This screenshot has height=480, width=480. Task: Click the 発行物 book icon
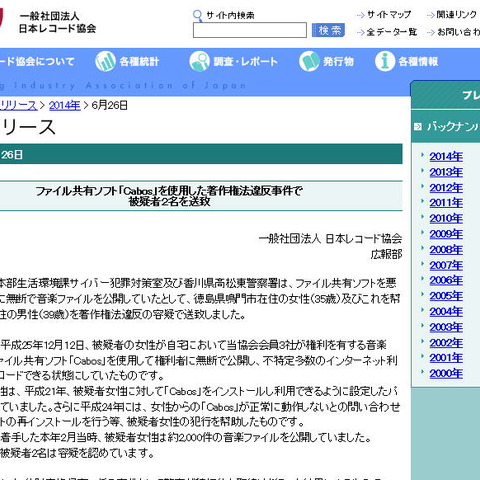309,61
